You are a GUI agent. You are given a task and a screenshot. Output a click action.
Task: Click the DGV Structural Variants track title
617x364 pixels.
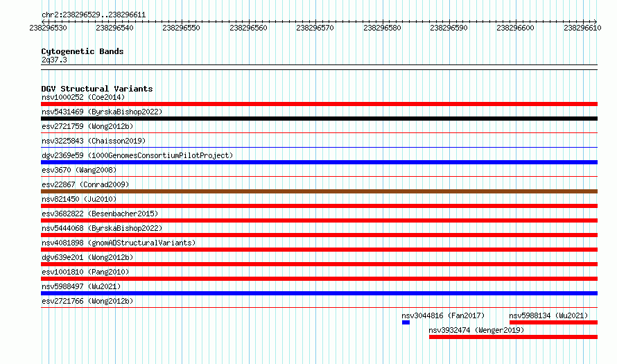[97, 89]
